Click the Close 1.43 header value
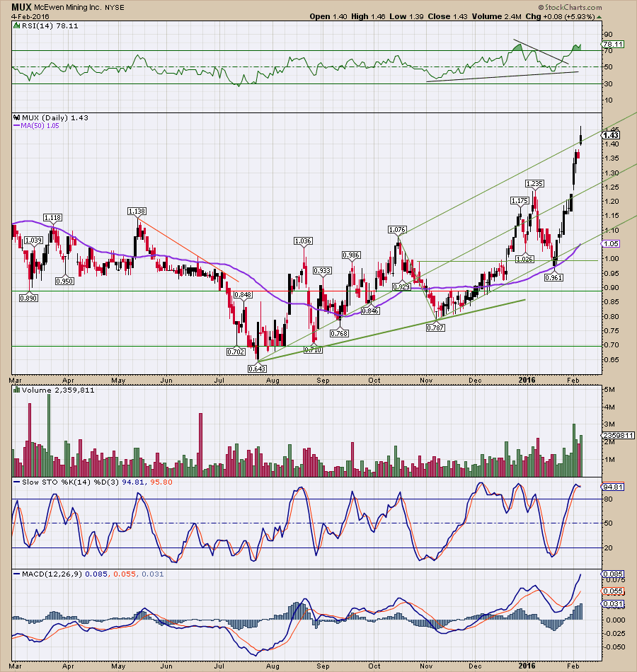The height and width of the screenshot is (672, 637). [x=448, y=17]
